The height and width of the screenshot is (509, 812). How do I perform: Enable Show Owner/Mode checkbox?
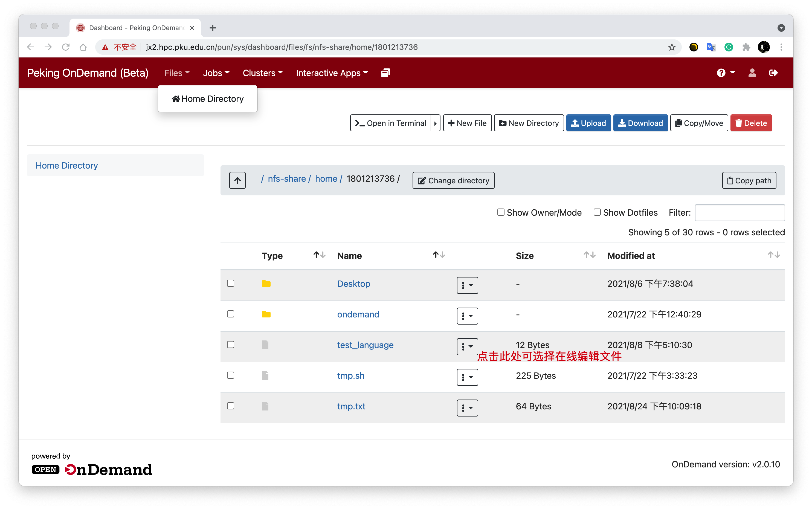point(500,212)
